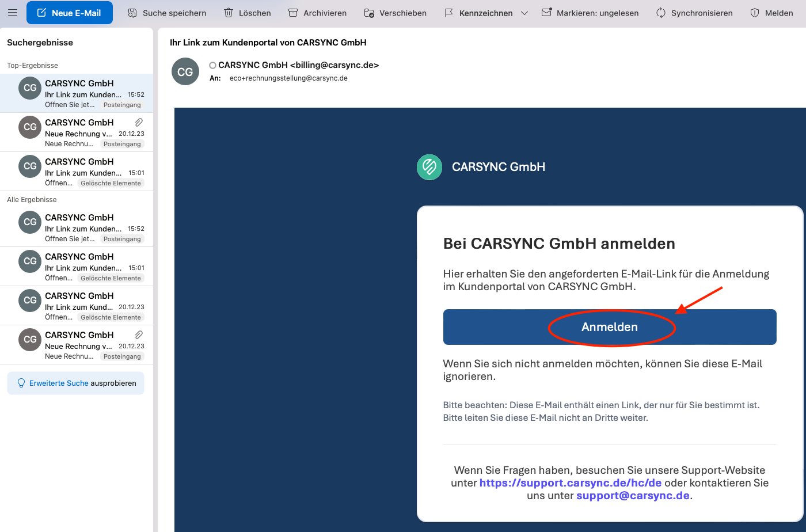806x532 pixels.
Task: Compose with Neue E-Mail button
Action: tap(70, 13)
